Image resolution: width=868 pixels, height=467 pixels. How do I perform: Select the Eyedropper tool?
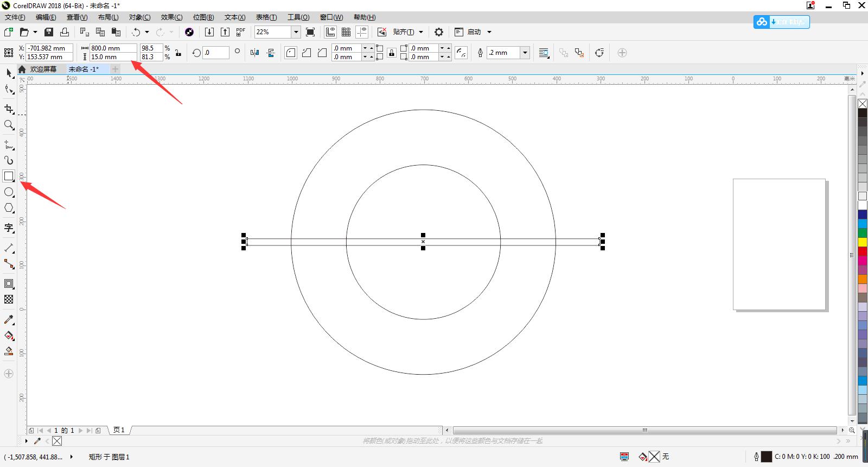9,320
